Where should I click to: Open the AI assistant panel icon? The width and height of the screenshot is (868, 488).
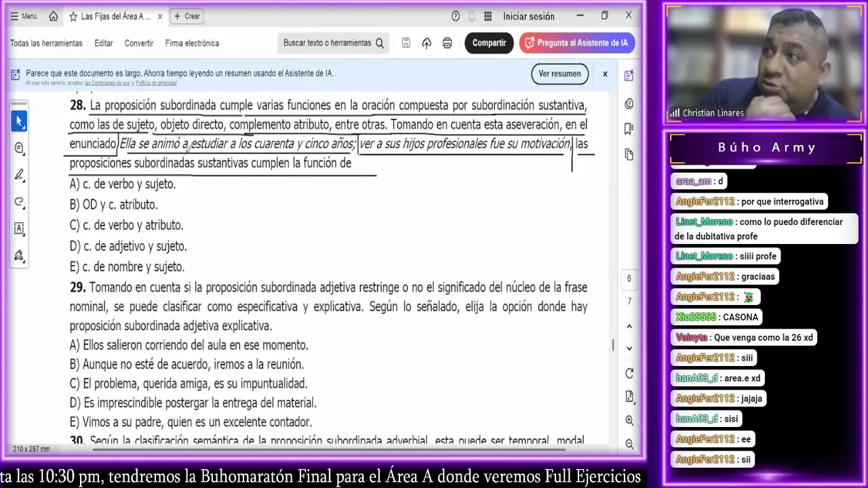point(629,76)
